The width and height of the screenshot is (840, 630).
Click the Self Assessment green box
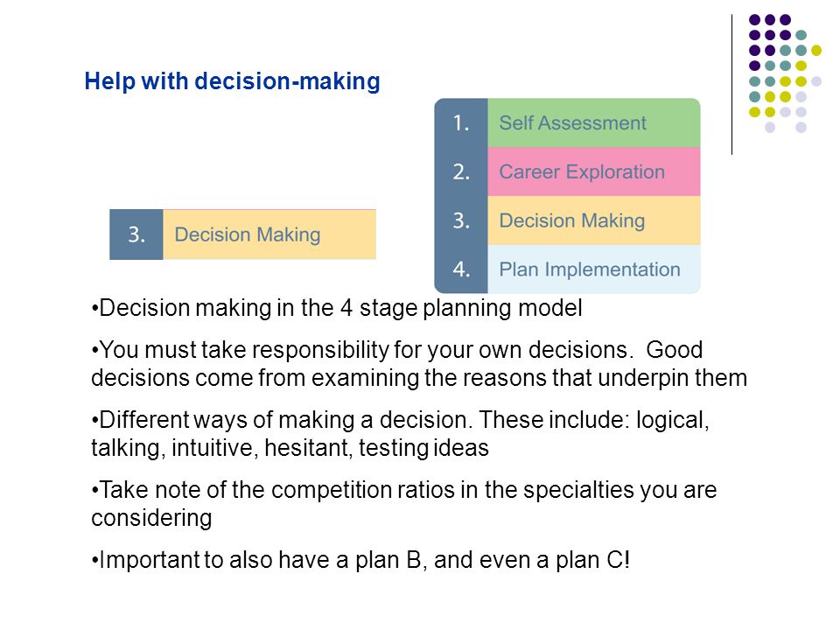point(593,122)
